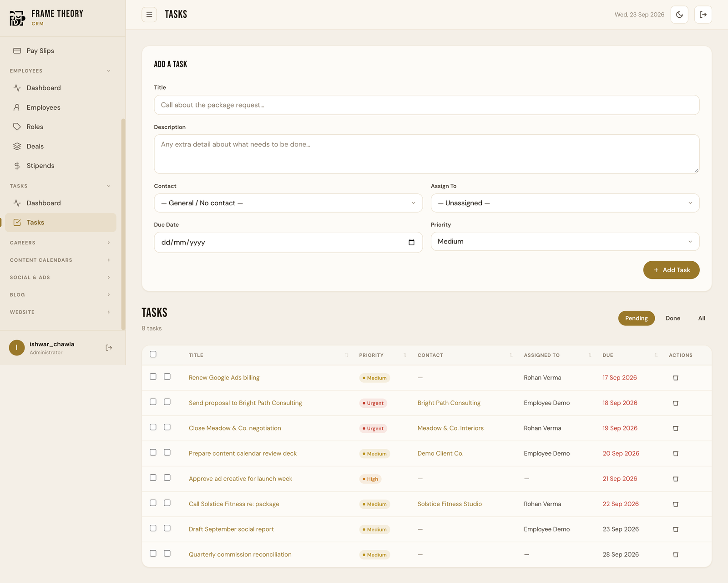Image resolution: width=728 pixels, height=583 pixels.
Task: Mark Renew Google Ads billing as done
Action: (x=167, y=376)
